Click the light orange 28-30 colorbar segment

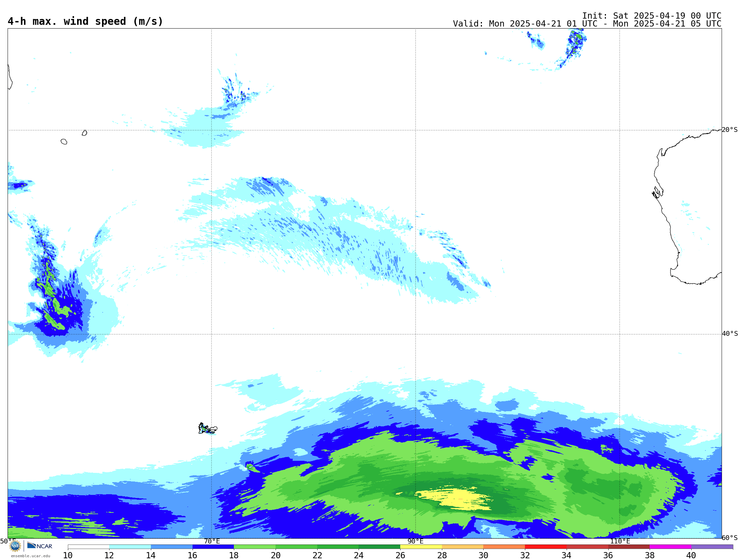tap(463, 547)
